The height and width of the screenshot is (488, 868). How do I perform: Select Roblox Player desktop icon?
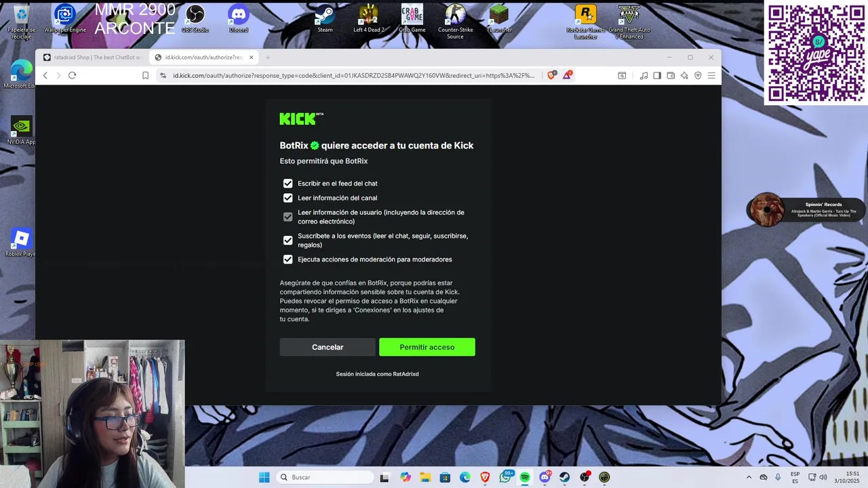pos(20,243)
